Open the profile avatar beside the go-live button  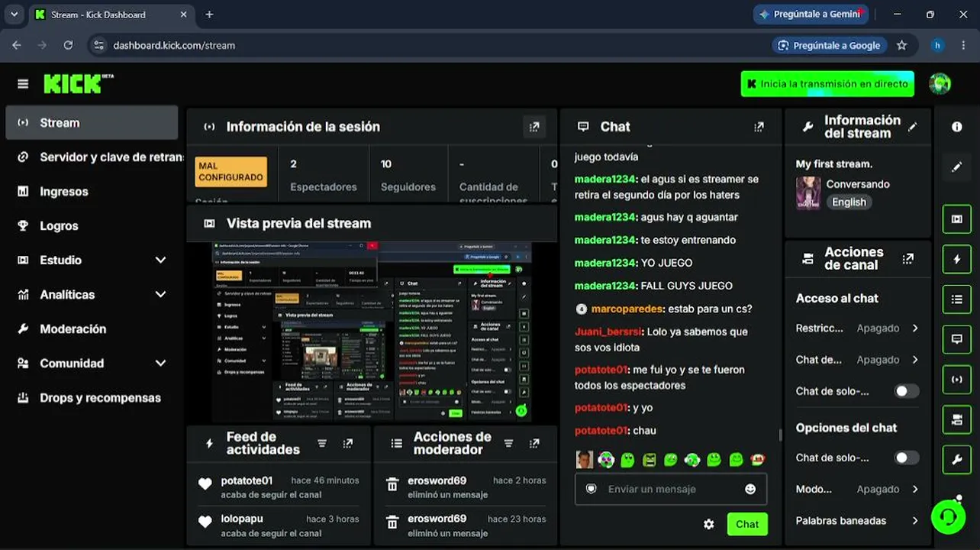click(940, 84)
